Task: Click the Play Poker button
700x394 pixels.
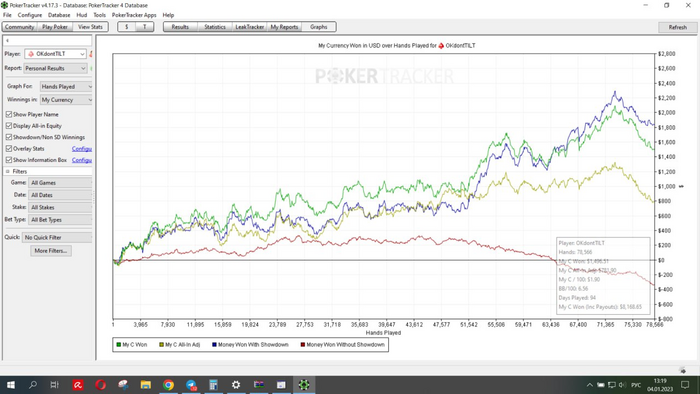Action: (55, 27)
